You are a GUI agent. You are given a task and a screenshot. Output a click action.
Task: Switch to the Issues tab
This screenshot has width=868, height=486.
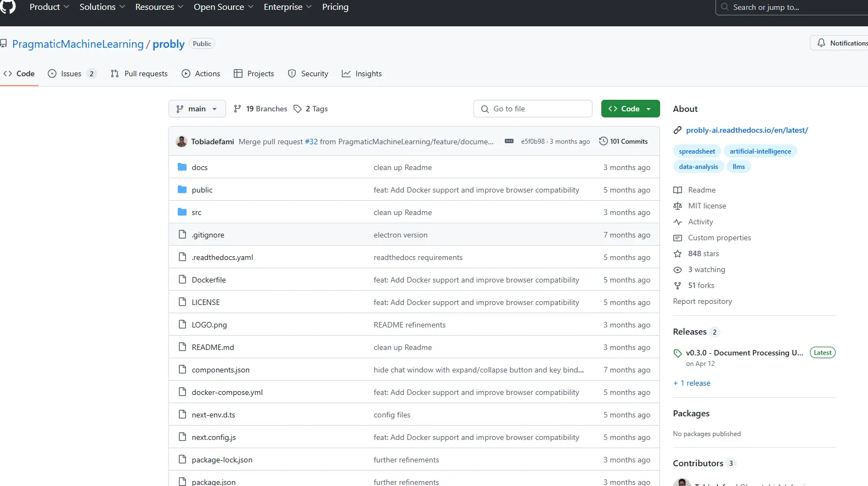pyautogui.click(x=71, y=74)
